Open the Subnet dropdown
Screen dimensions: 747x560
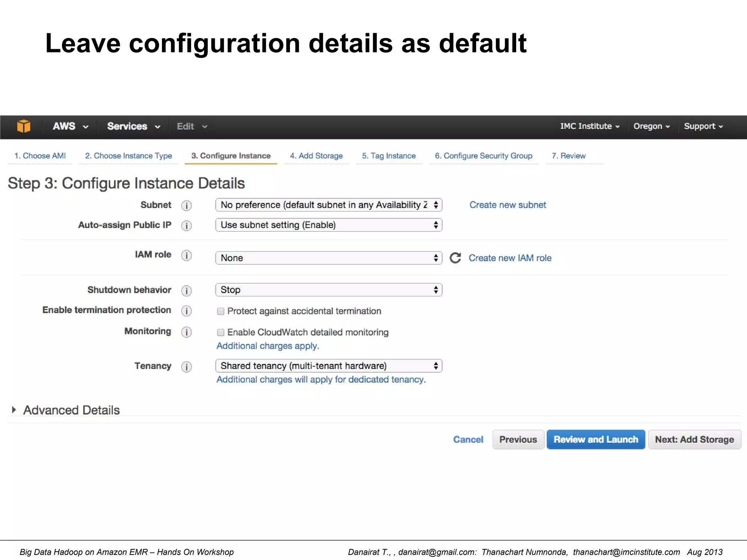(x=329, y=205)
